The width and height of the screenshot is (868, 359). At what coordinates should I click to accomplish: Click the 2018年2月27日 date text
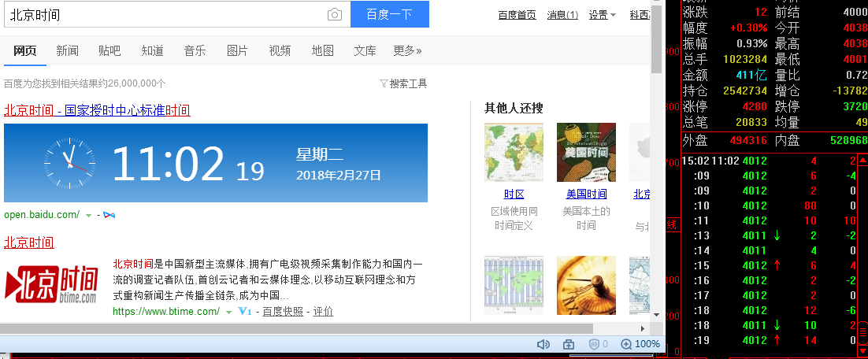click(x=338, y=176)
